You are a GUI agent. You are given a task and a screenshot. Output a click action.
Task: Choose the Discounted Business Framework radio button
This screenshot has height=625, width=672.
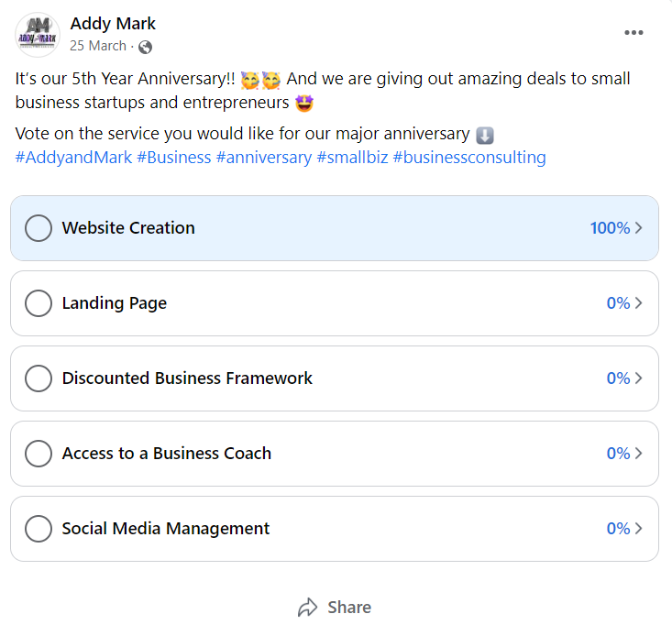(39, 378)
